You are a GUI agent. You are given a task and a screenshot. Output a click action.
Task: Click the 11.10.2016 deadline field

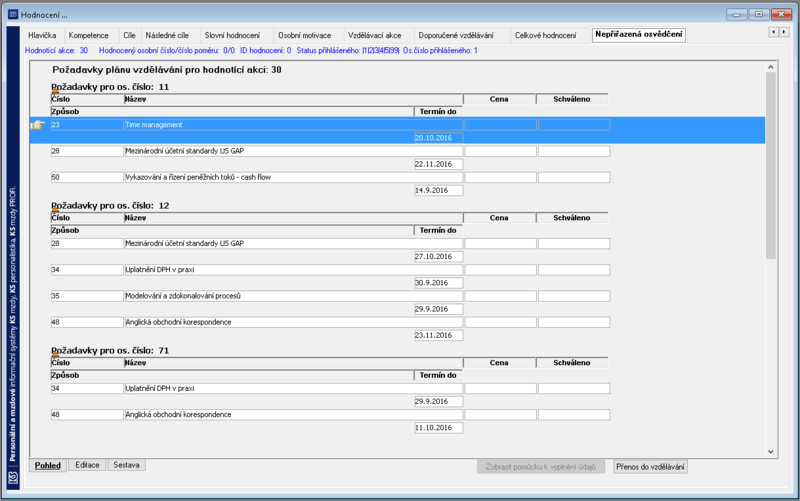[x=438, y=428]
